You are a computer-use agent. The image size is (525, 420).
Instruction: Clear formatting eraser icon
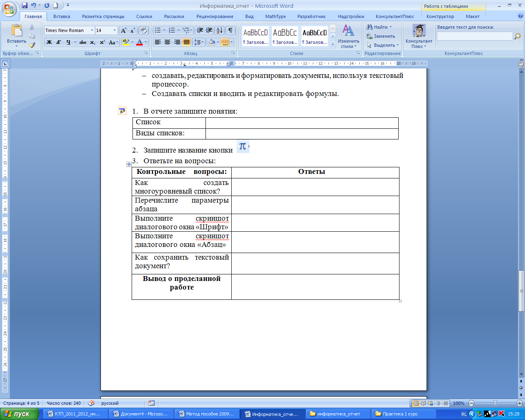pos(143,30)
